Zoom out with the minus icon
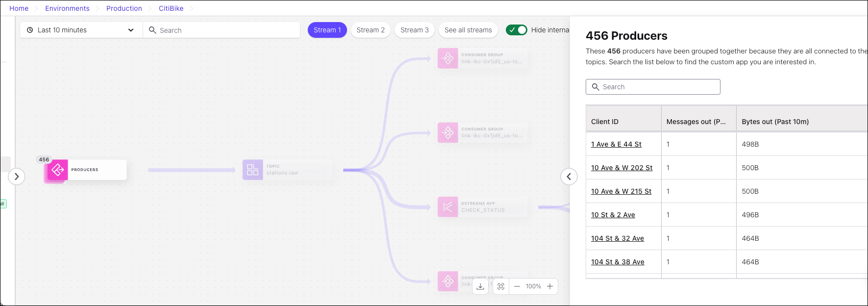This screenshot has width=868, height=306. tap(517, 286)
